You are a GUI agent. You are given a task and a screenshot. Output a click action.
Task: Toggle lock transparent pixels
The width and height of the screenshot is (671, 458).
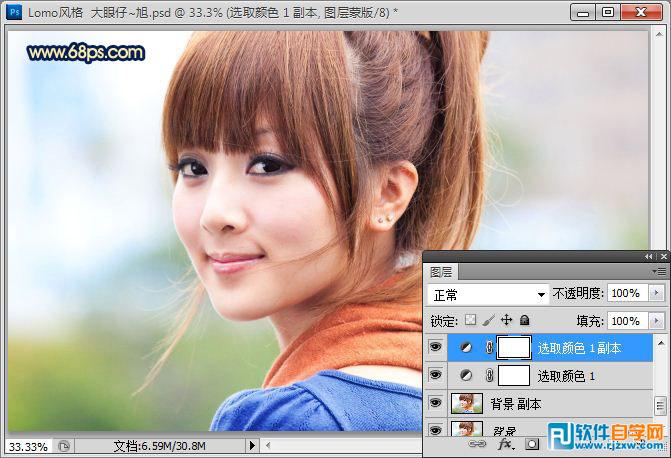pyautogui.click(x=470, y=320)
